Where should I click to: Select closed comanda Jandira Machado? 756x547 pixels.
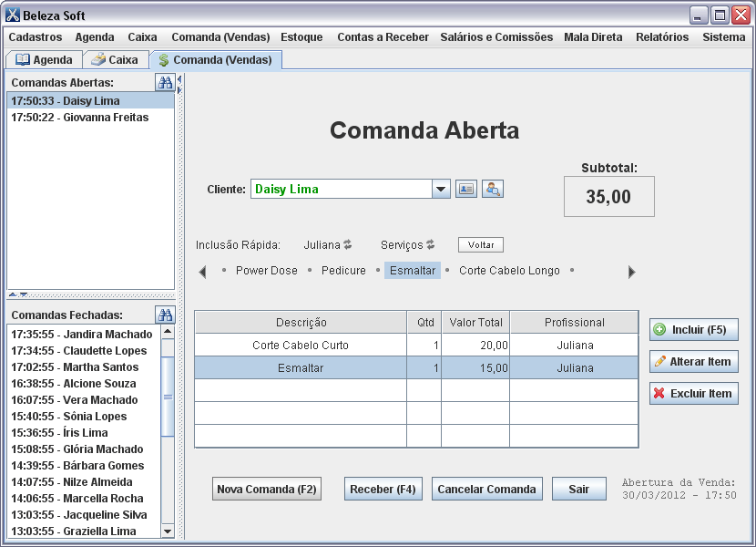tap(84, 334)
